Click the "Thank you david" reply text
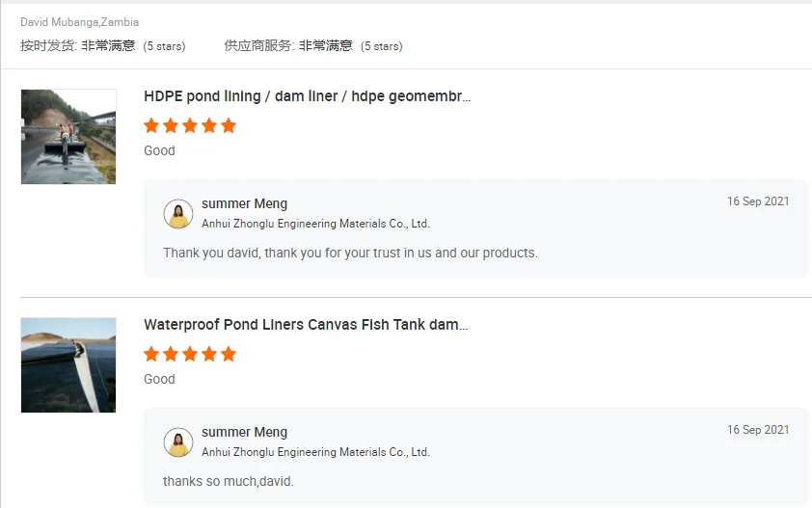The image size is (812, 508). pos(350,253)
